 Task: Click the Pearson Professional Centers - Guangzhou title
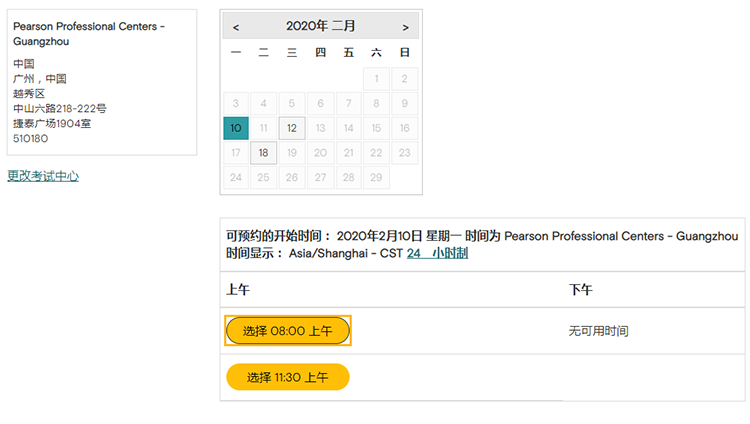point(89,33)
